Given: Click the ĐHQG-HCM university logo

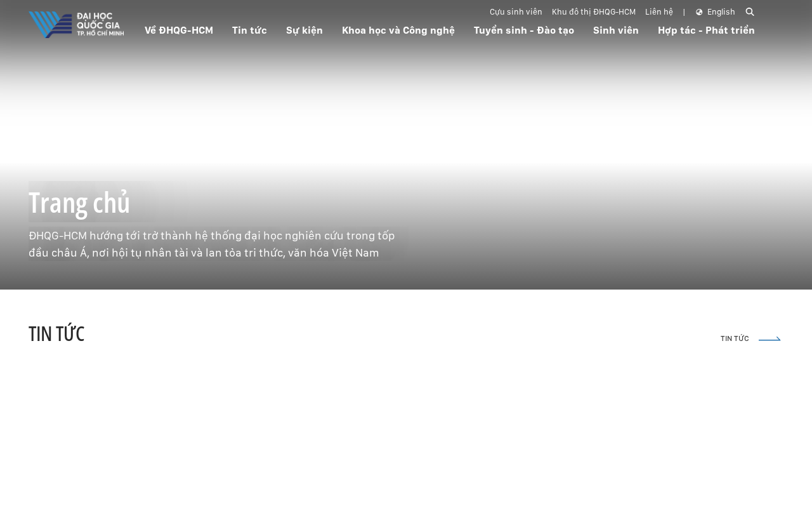Looking at the screenshot, I should pyautogui.click(x=76, y=25).
